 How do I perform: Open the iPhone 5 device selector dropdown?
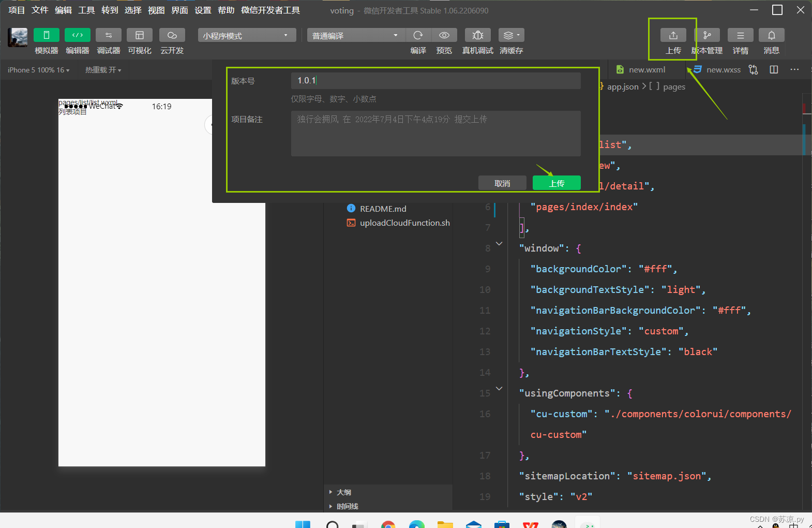pos(39,70)
